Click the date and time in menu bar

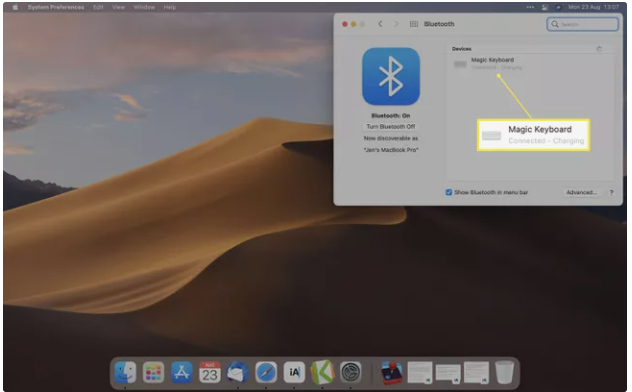point(593,7)
